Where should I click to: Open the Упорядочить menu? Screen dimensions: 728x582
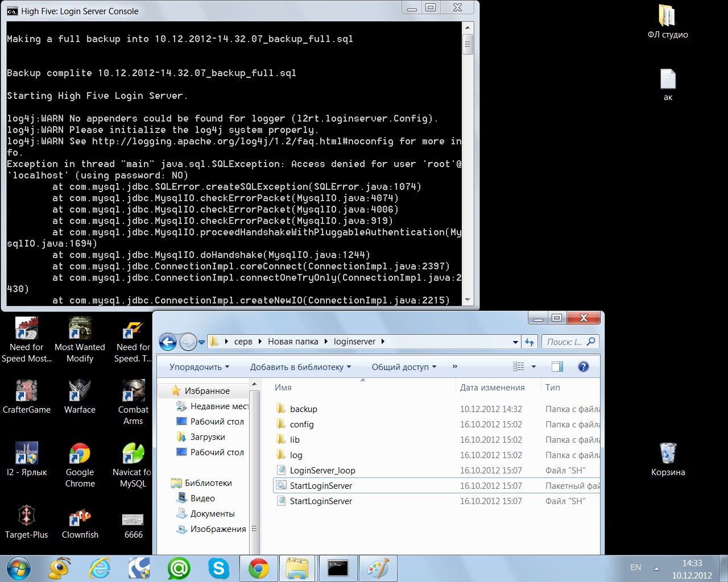click(x=199, y=367)
